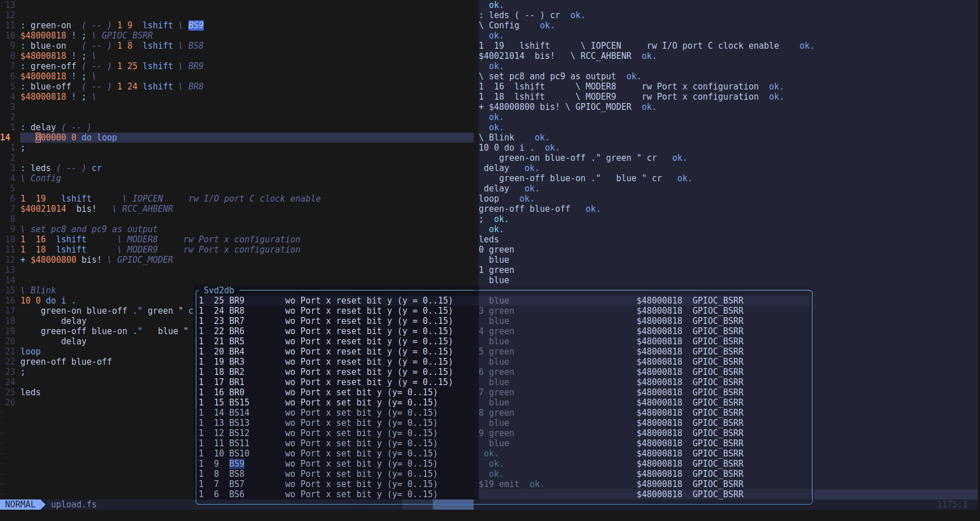Click the upload.fs filename in status bar
The height and width of the screenshot is (521, 980).
pos(74,505)
